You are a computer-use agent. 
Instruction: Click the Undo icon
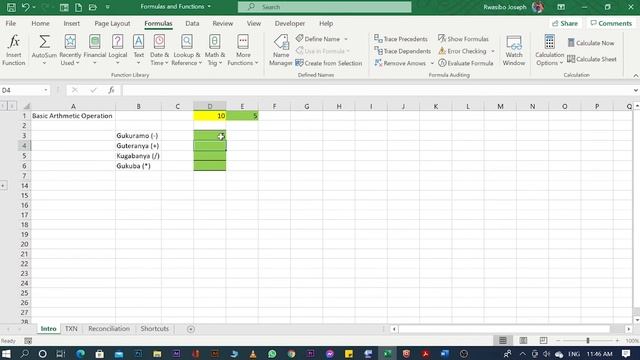(25, 7)
